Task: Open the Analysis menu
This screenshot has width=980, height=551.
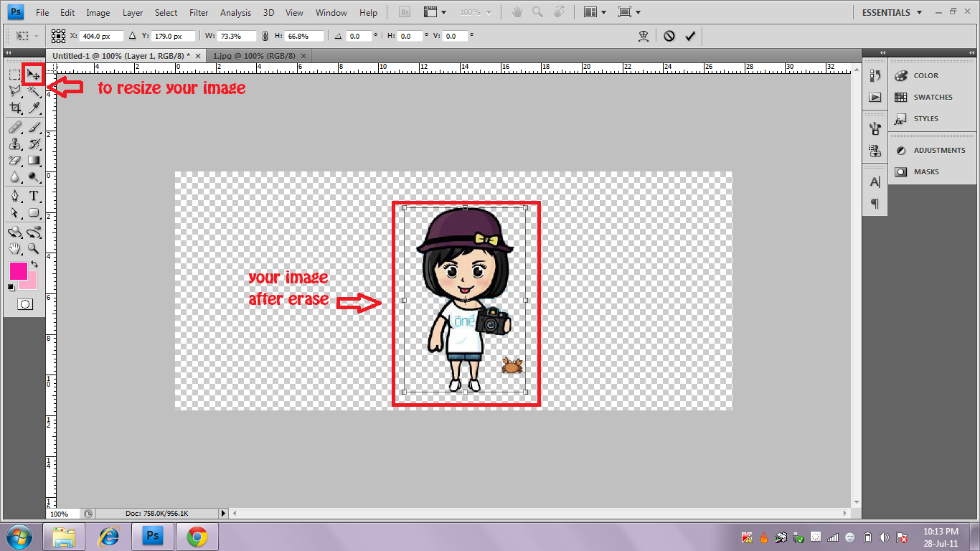Action: 236,13
